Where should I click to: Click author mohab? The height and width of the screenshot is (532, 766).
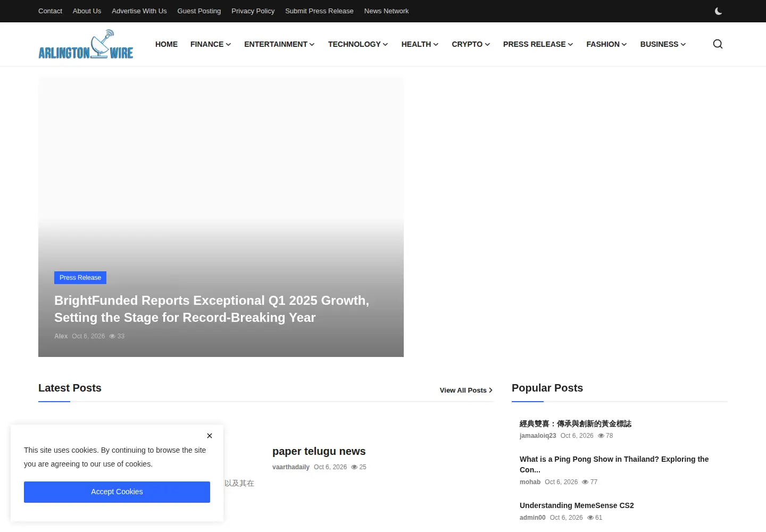530,482
